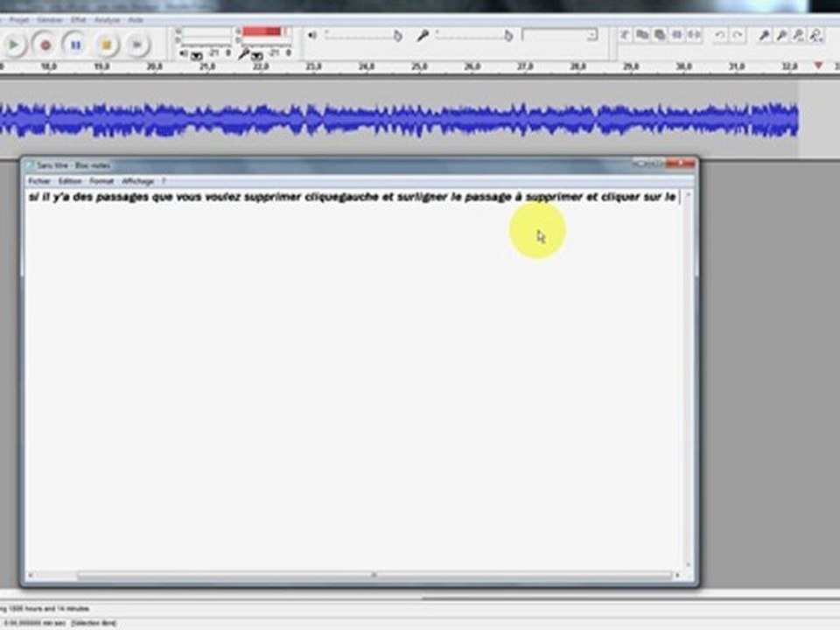Open the Edition menu in Notepad
This screenshot has width=840, height=630.
pos(70,181)
